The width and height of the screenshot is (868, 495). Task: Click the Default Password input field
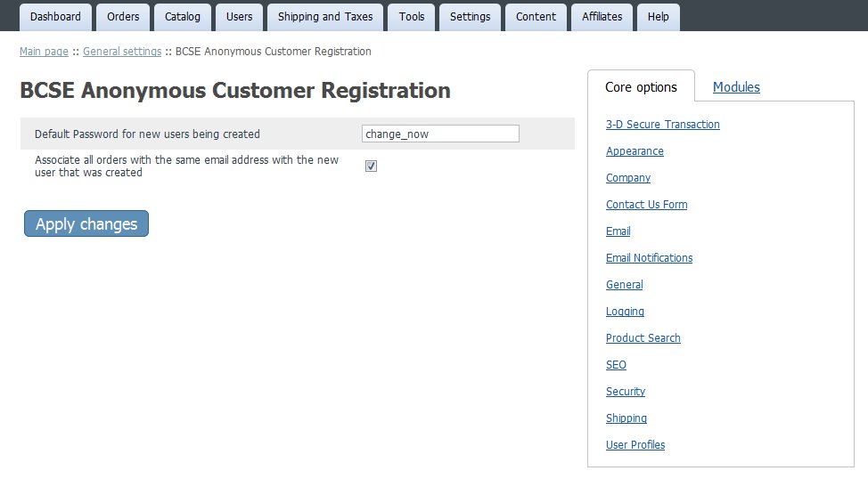pyautogui.click(x=440, y=134)
